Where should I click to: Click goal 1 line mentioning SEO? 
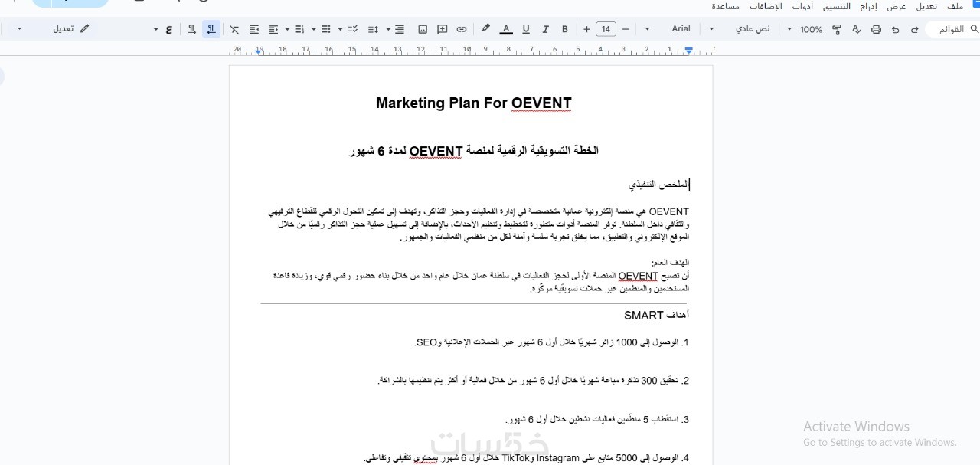(x=552, y=342)
